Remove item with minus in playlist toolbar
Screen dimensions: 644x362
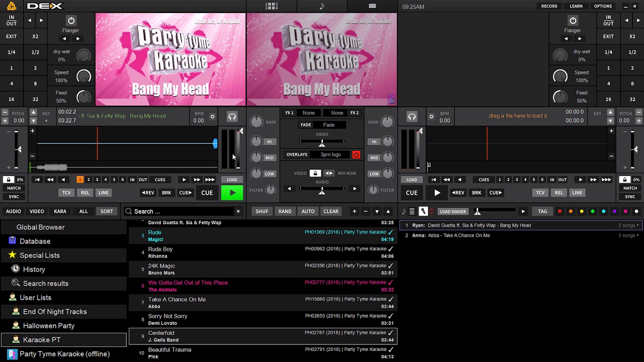(x=365, y=212)
